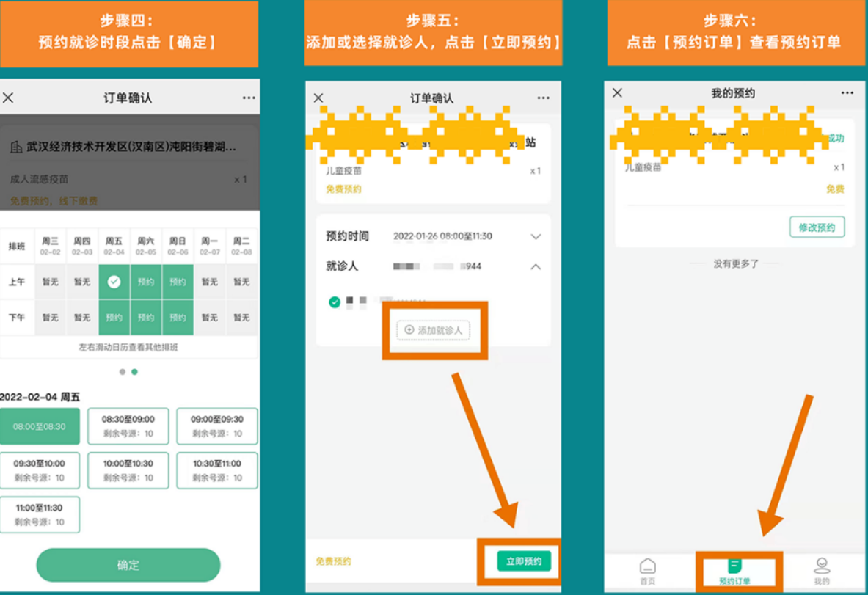Open more options in first 订单确认 screen
Viewport: 868px width, 595px height.
click(x=249, y=98)
